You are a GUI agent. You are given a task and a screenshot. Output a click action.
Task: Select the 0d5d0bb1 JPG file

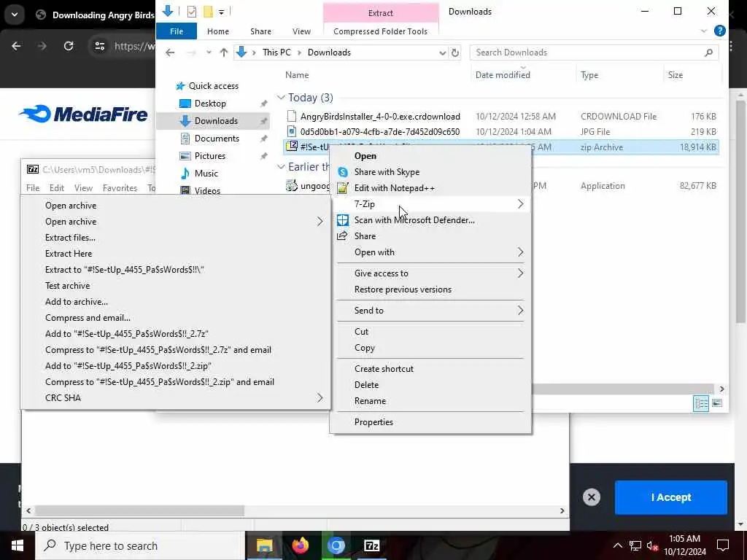click(x=379, y=131)
